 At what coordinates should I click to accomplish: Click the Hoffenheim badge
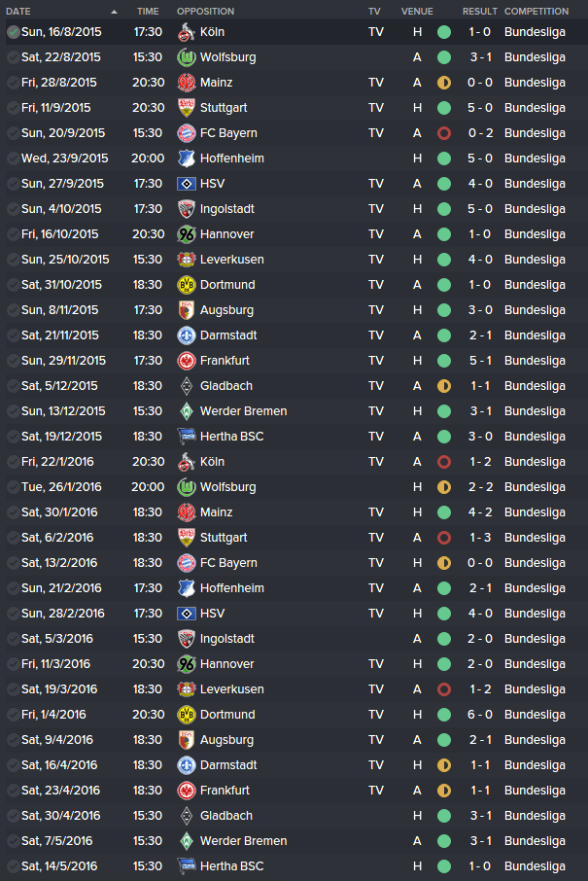click(x=185, y=158)
